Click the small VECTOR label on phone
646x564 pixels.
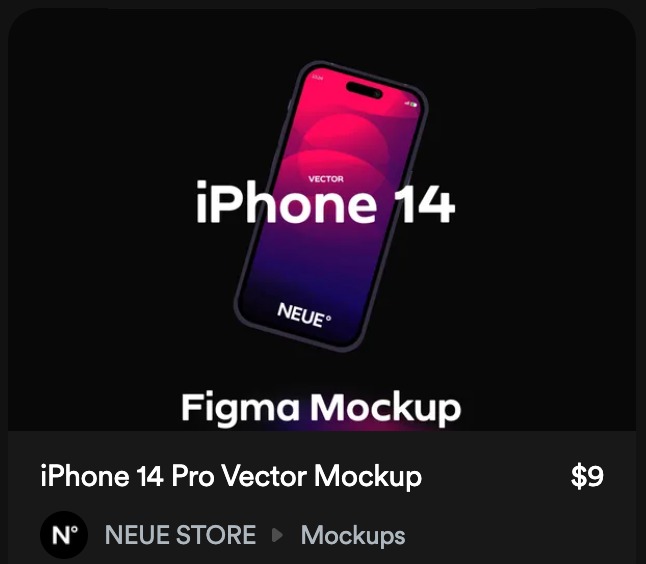(x=326, y=179)
